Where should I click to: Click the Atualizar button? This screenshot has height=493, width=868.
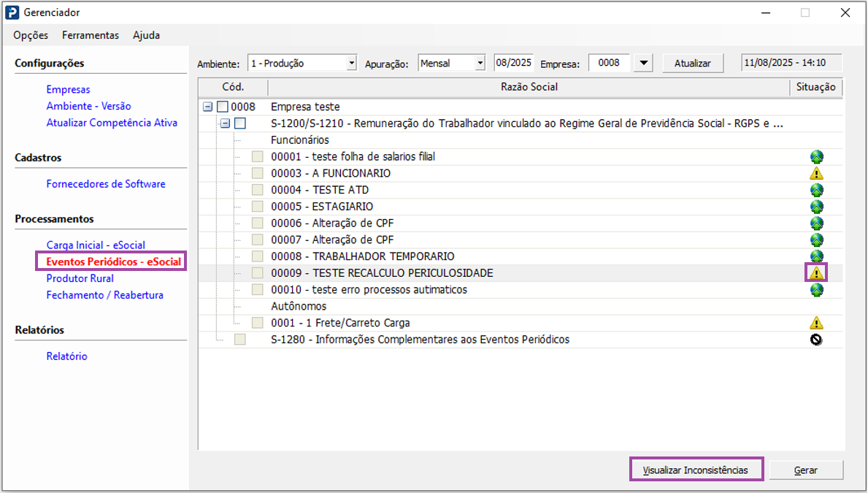click(x=693, y=63)
